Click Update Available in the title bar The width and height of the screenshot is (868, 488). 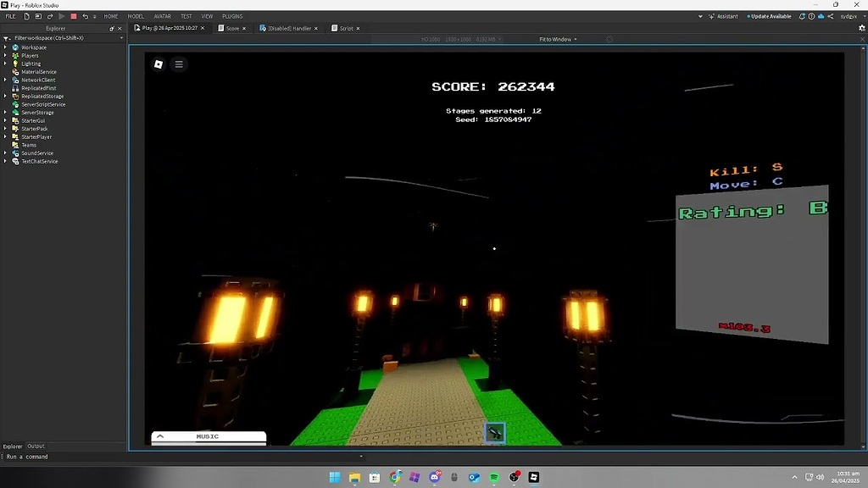768,16
